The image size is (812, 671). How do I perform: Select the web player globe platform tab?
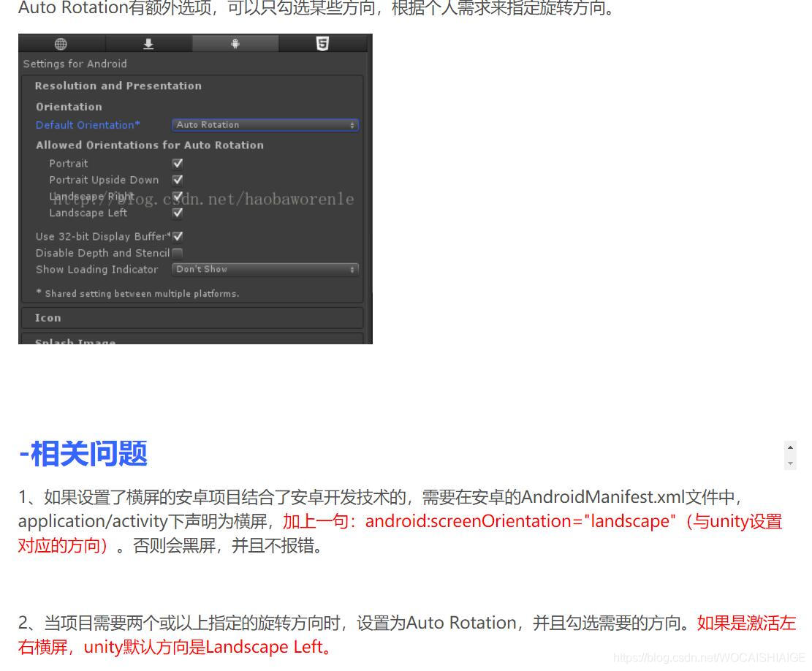tap(61, 44)
